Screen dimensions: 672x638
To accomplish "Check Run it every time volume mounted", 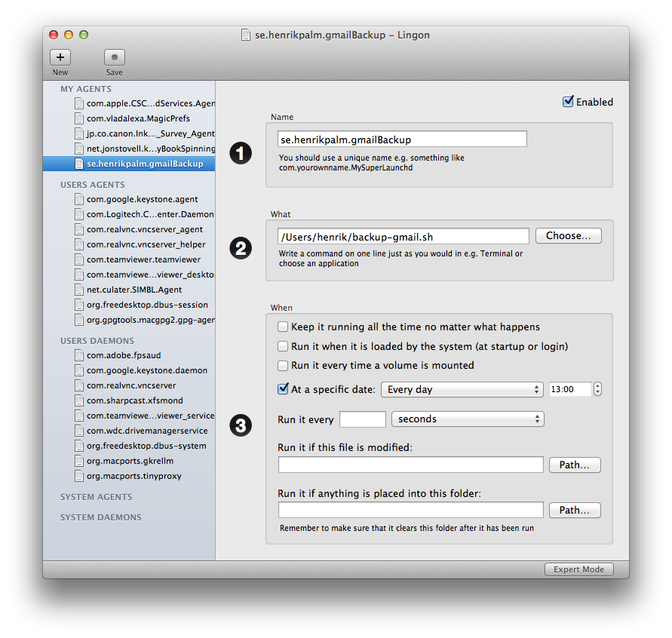I will (x=283, y=366).
